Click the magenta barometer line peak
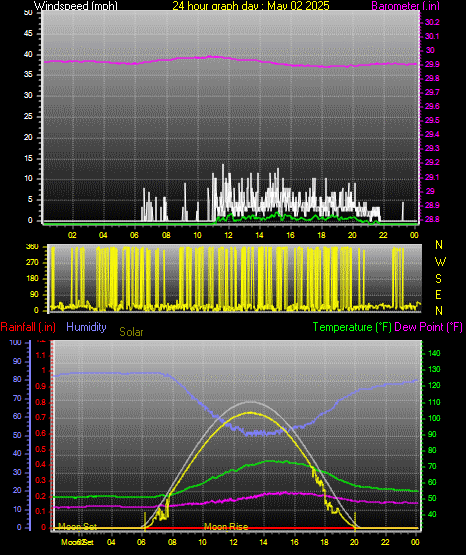 (212, 56)
